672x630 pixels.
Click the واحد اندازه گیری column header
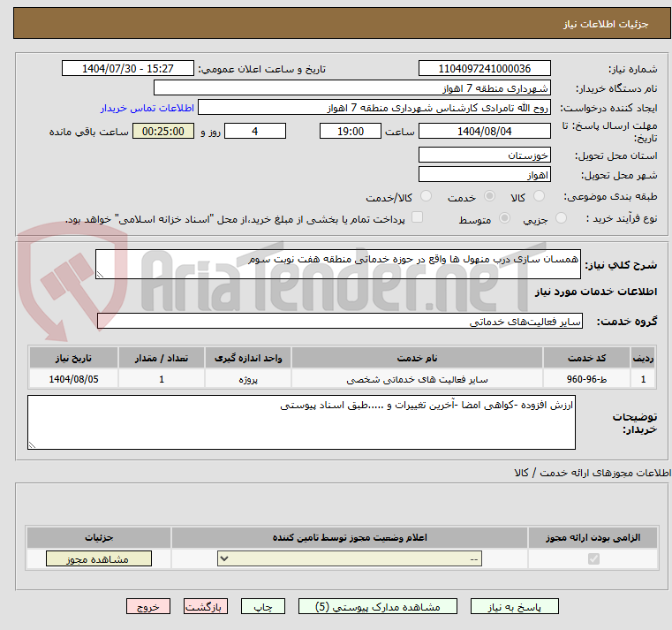pyautogui.click(x=248, y=358)
